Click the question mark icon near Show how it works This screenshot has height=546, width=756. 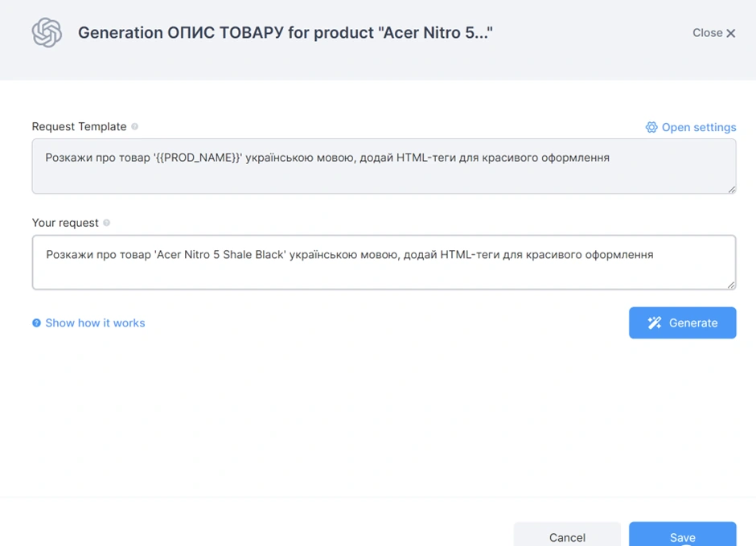click(36, 323)
